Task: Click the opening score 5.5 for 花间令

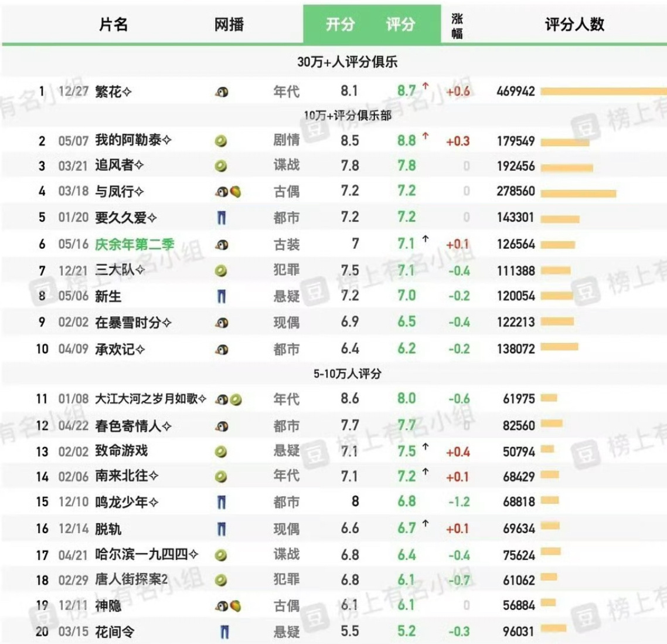Action: [x=350, y=631]
